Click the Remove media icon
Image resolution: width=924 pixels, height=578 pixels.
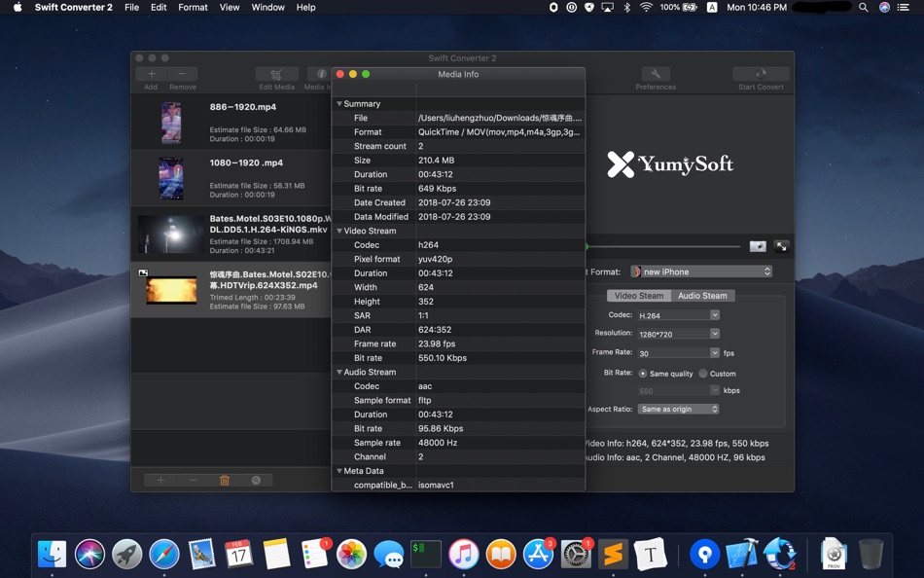[184, 73]
